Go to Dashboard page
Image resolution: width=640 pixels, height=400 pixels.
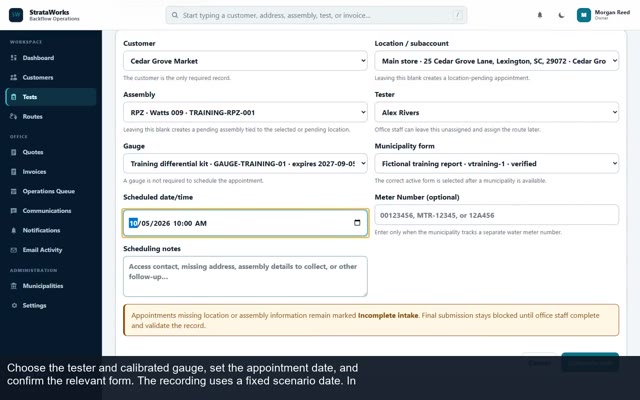tap(51, 58)
